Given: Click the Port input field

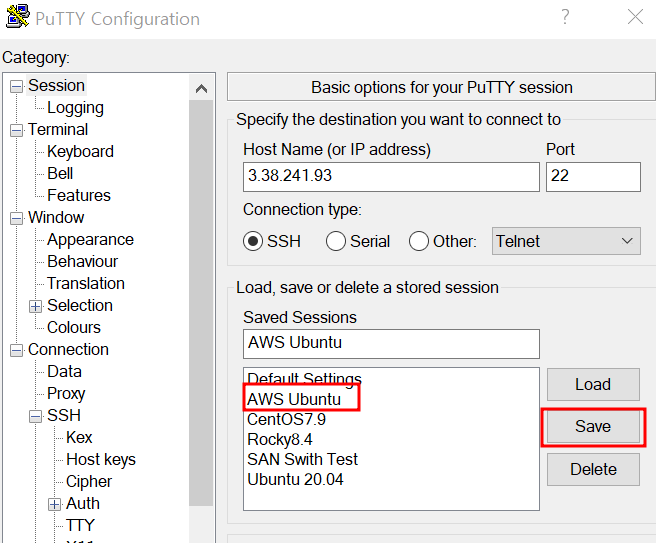Looking at the screenshot, I should pyautogui.click(x=593, y=177).
